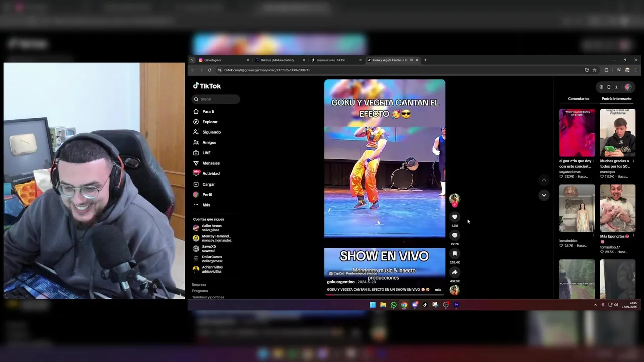Open followed account DollarGames
The height and width of the screenshot is (362, 644).
tap(207, 259)
